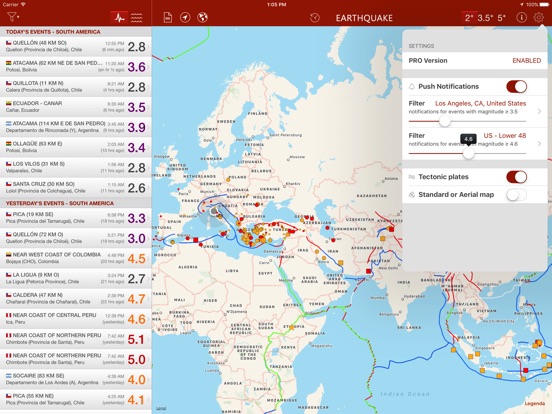
Task: Click the 4.6 magnitude slider knob
Action: 468,153
